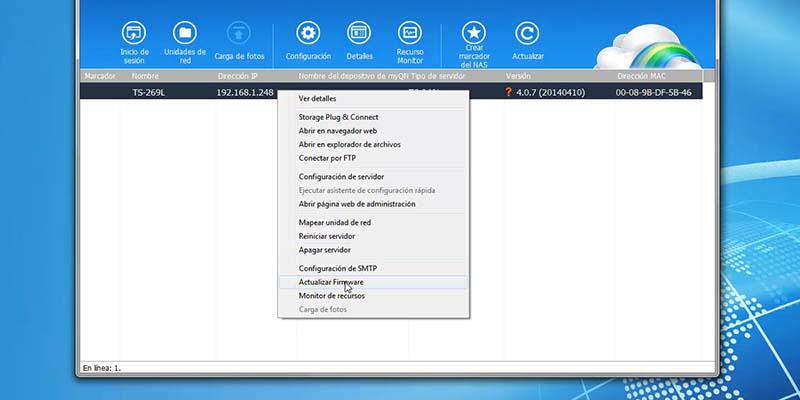Click Ejecutar asistente de configuración rápida
The image size is (800, 400).
tap(367, 190)
